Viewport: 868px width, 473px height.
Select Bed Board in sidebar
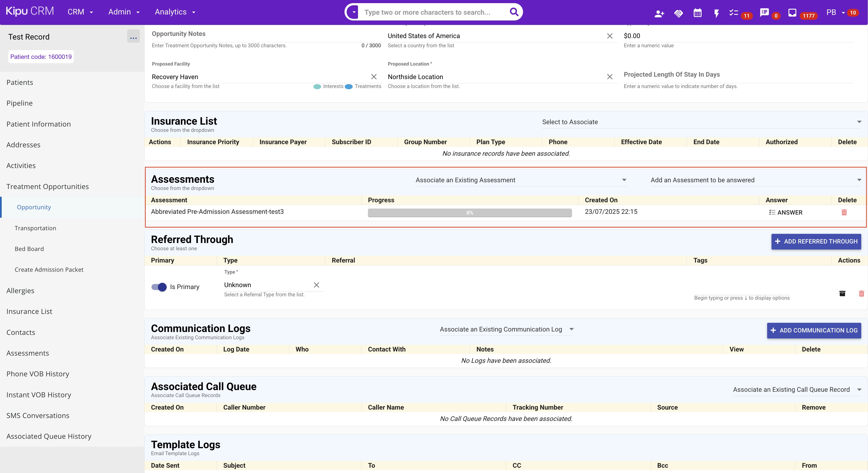[29, 249]
